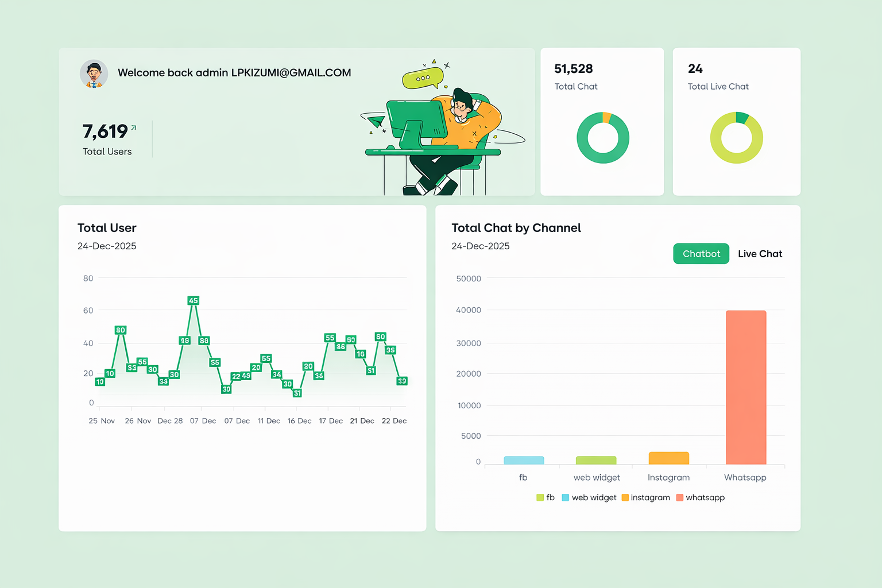Click the Total Live Chat donut chart
The image size is (882, 588).
736,138
